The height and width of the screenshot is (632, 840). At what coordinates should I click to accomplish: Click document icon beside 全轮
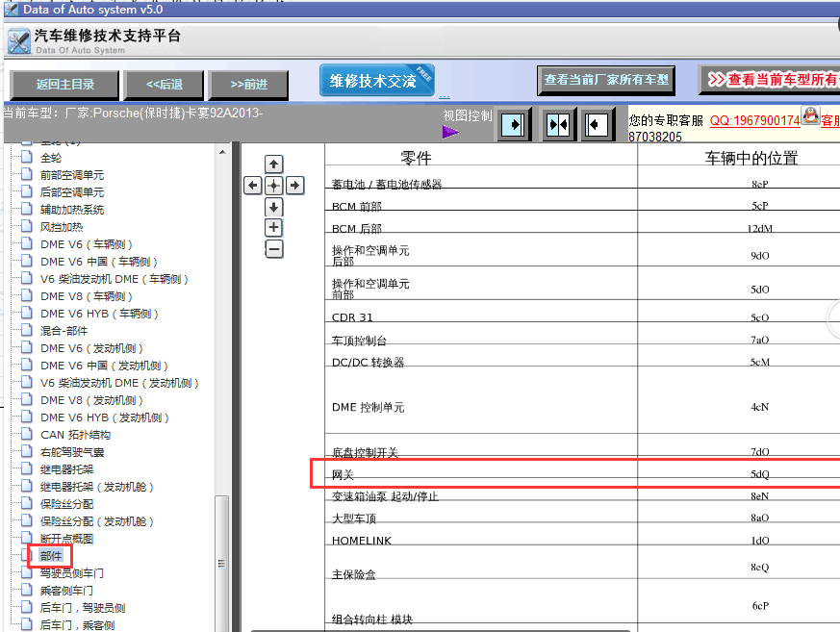click(26, 157)
